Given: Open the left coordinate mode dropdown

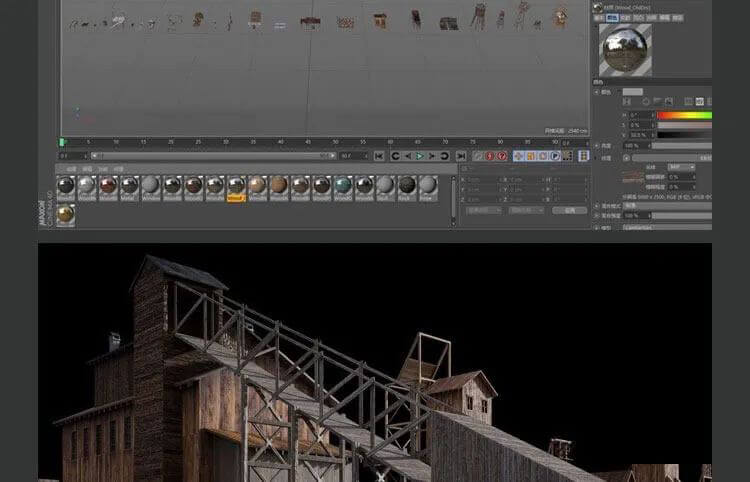Looking at the screenshot, I should point(485,211).
